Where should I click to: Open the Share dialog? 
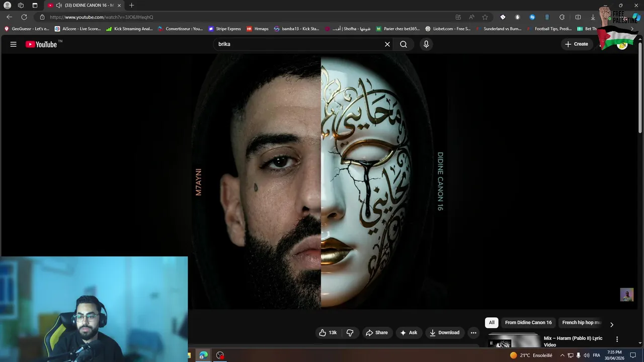(377, 332)
